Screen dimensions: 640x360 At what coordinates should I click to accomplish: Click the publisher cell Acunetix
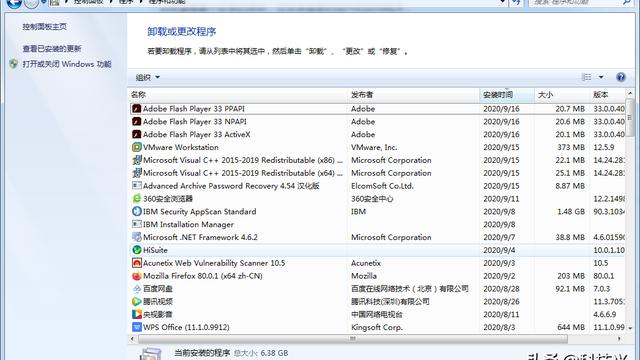pos(366,263)
